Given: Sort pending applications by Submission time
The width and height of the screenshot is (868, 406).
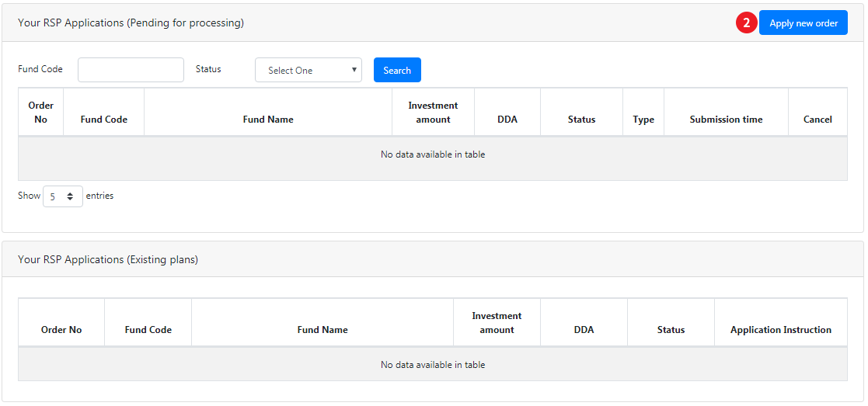Looking at the screenshot, I should coord(726,120).
